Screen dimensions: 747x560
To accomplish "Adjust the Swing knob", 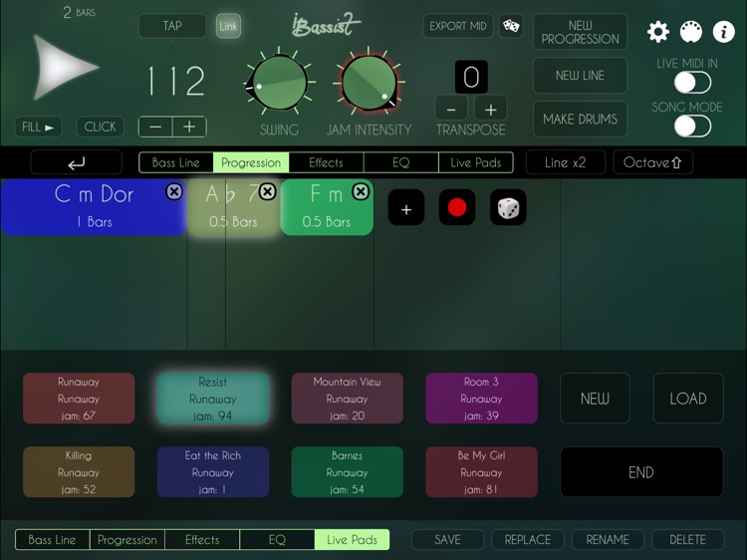I will click(279, 82).
